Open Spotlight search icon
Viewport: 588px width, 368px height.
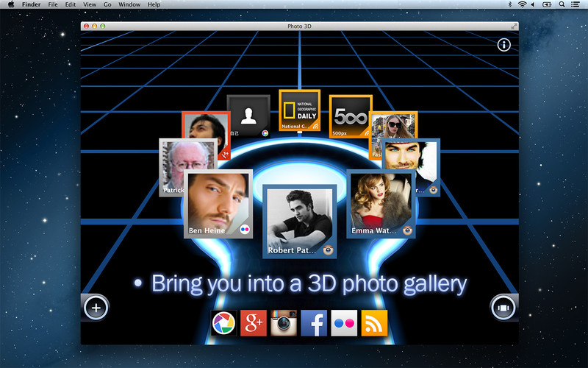[562, 4]
